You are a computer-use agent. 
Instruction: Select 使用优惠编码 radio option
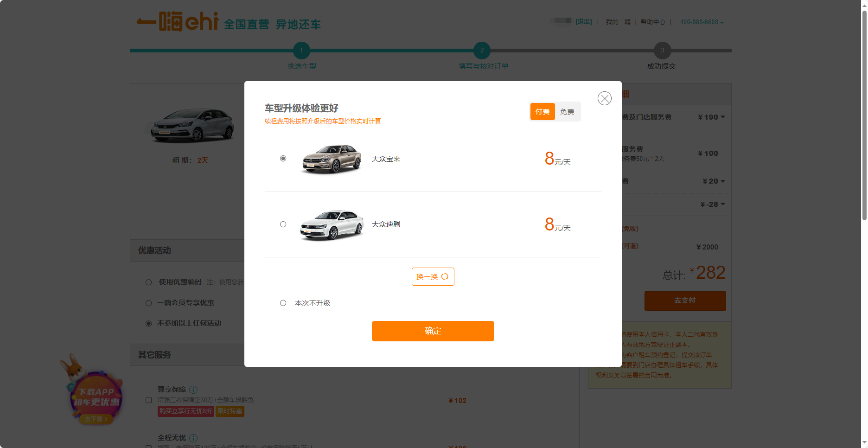coord(148,282)
